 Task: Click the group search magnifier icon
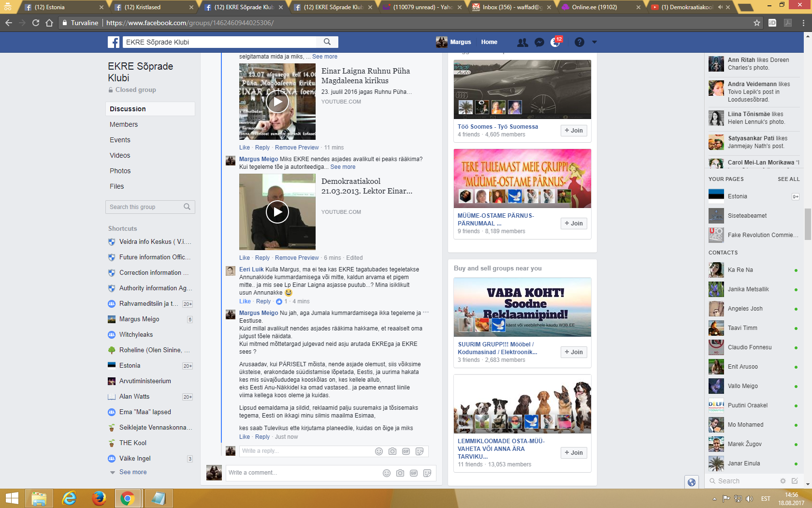[x=187, y=207]
